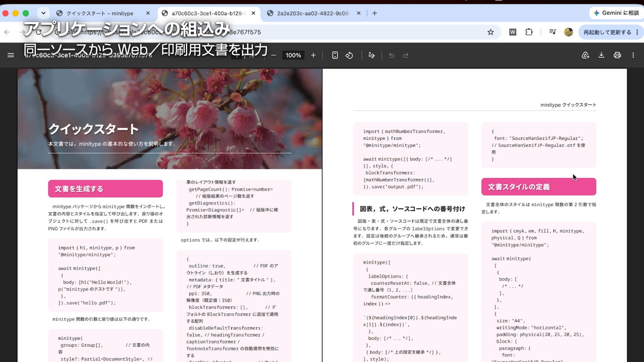Screen dimensions: 644x362
Task: Rotate the PDF counterclockwise
Action: click(x=349, y=55)
